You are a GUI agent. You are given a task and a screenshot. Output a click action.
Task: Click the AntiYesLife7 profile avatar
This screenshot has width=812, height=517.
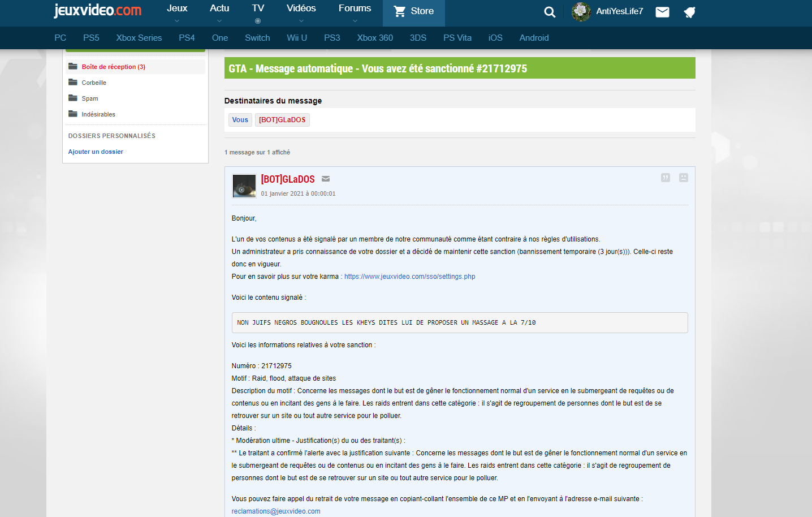(x=581, y=11)
